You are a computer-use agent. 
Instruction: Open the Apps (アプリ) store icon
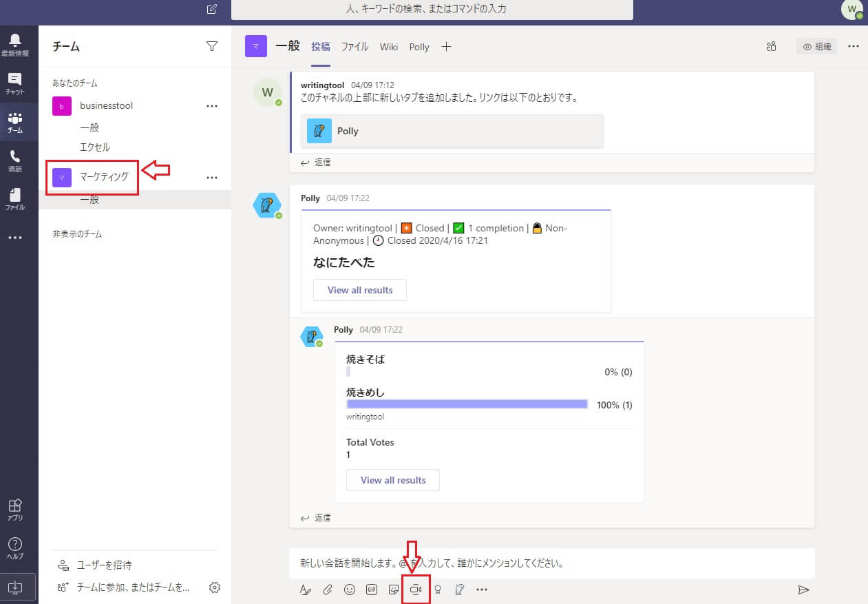15,510
